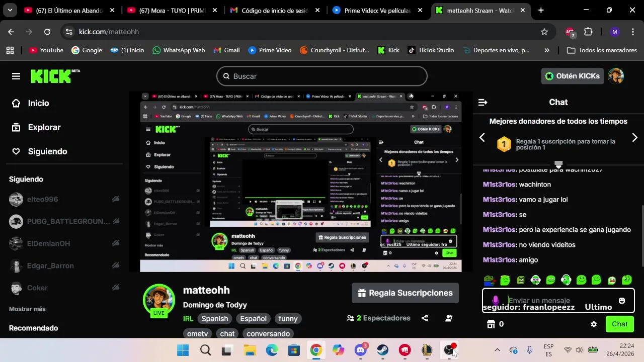Open Crunchyroll bookmark
Image resolution: width=644 pixels, height=362 pixels.
(x=335, y=50)
